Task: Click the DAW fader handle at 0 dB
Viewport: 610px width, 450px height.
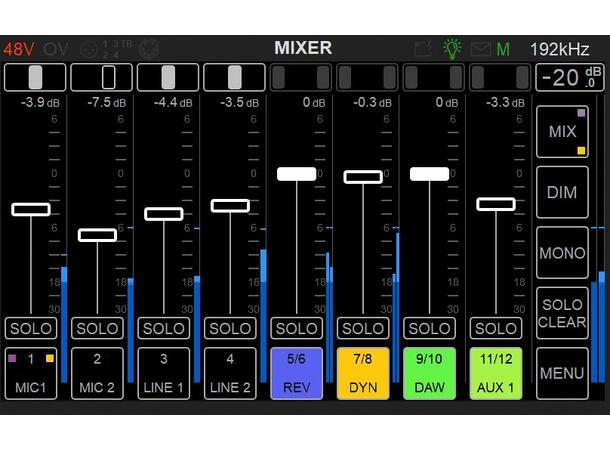Action: point(429,174)
